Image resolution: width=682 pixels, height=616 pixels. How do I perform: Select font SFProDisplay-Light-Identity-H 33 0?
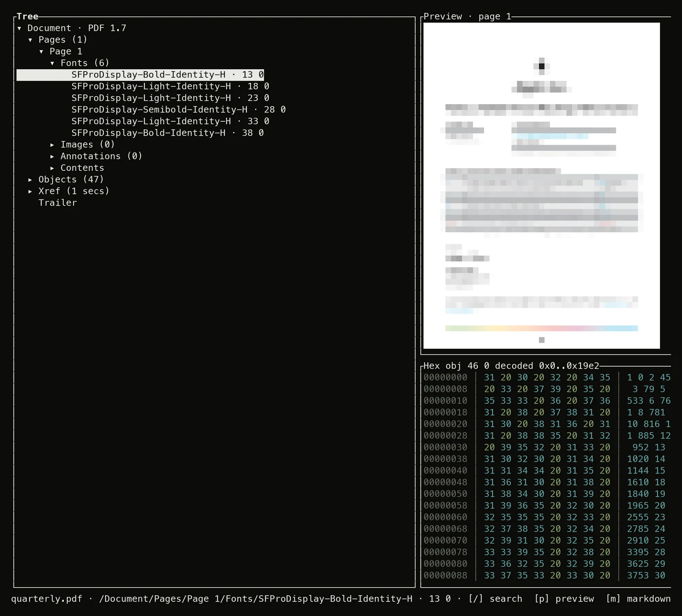pyautogui.click(x=170, y=121)
